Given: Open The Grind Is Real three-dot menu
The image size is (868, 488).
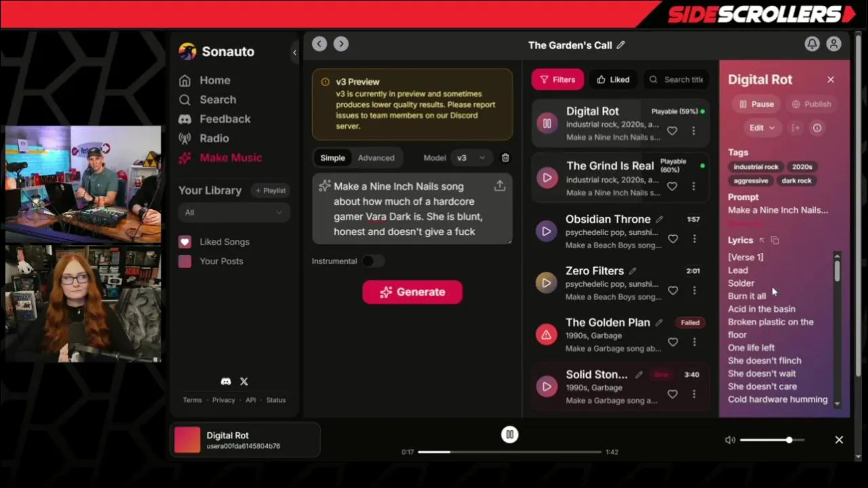Looking at the screenshot, I should click(x=693, y=186).
